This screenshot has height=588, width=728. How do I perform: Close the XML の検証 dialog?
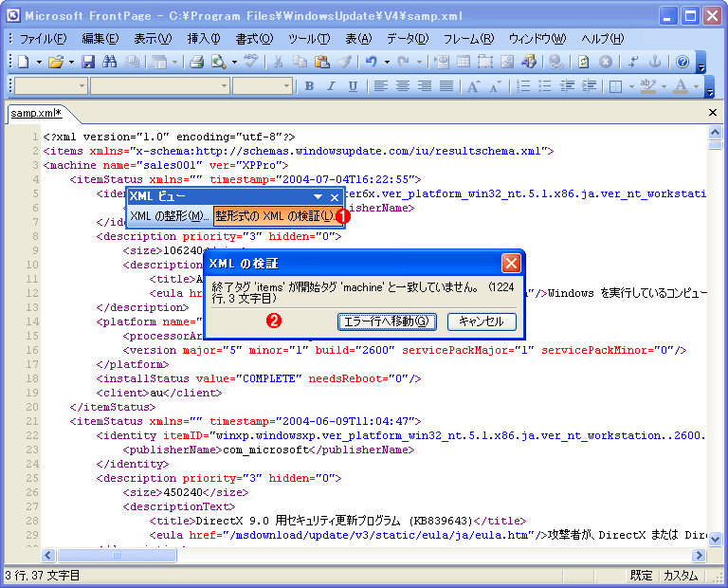[x=511, y=264]
